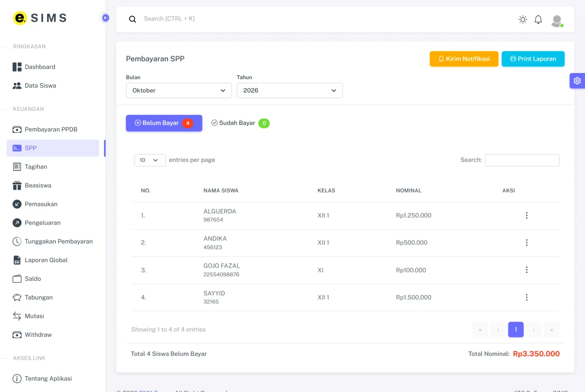Screen dimensions: 585x392
Task: Go to Data Siswa
Action: 52,85
